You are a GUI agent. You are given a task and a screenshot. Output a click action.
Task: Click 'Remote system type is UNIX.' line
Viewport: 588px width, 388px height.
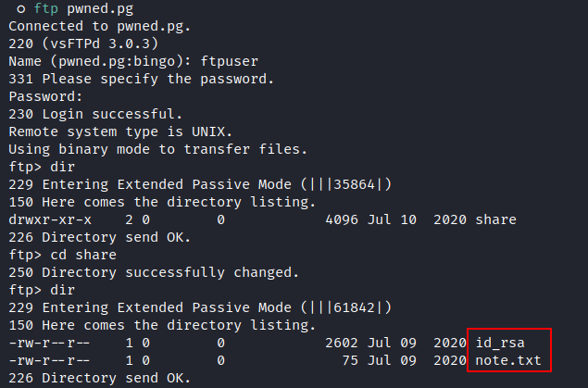pos(120,132)
